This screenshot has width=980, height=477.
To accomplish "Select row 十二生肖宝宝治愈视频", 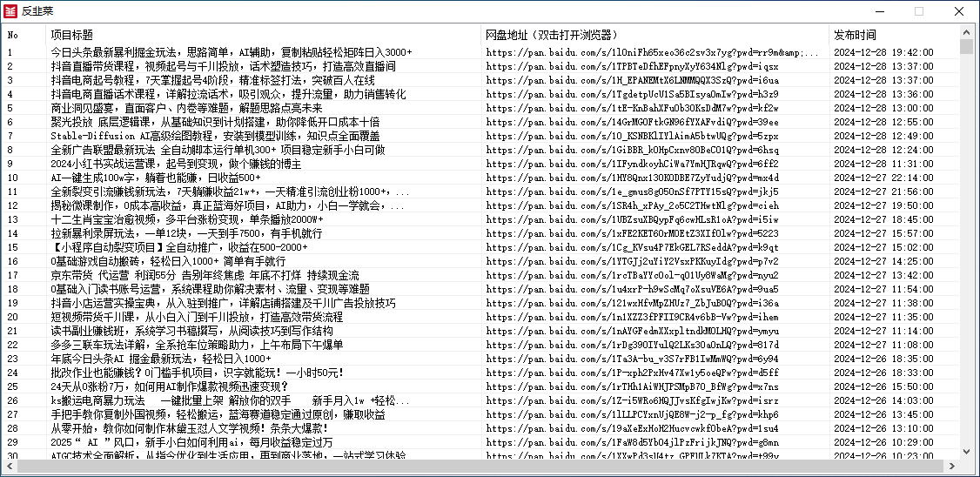I will click(480, 219).
